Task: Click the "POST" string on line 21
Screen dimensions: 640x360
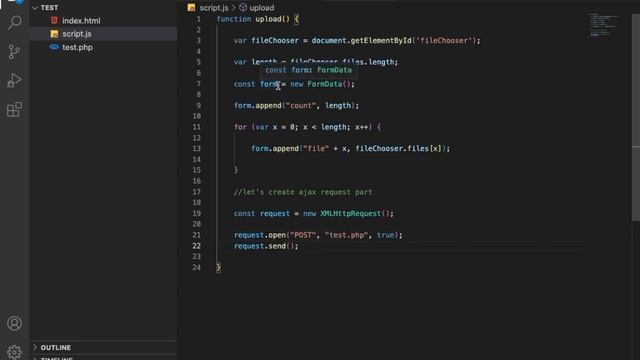Action: pyautogui.click(x=302, y=235)
